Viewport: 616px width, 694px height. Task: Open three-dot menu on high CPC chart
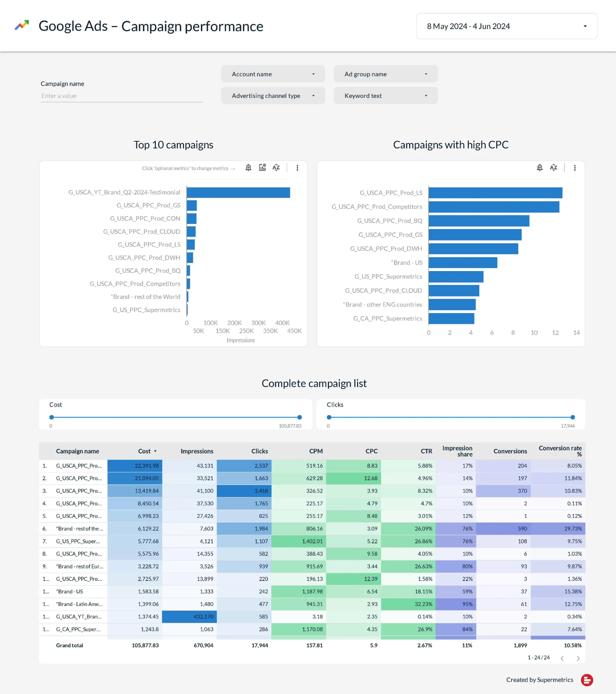coord(575,167)
